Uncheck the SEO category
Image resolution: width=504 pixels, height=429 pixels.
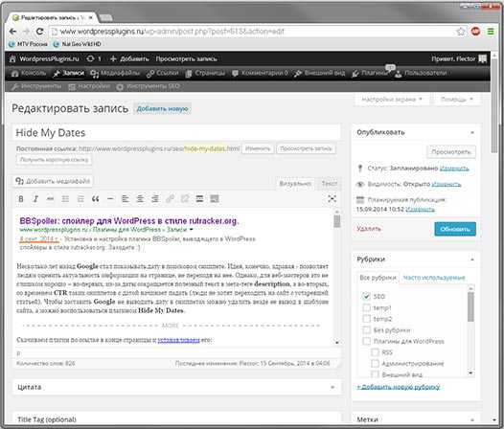pyautogui.click(x=366, y=296)
